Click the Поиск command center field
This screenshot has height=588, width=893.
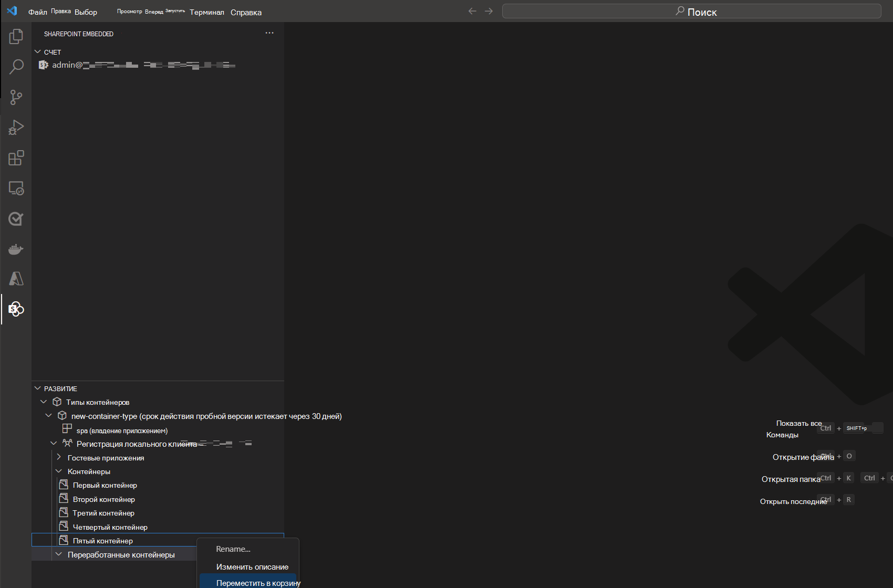[691, 12]
